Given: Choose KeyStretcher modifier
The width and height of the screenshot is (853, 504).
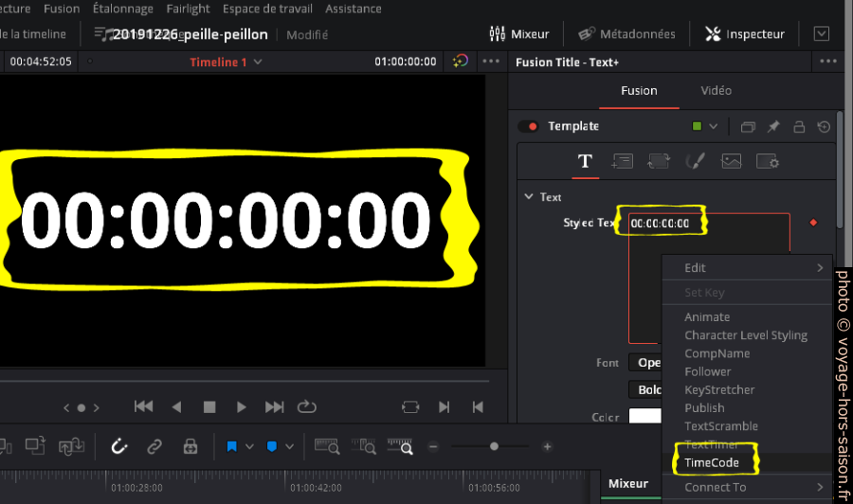Looking at the screenshot, I should coord(719,389).
